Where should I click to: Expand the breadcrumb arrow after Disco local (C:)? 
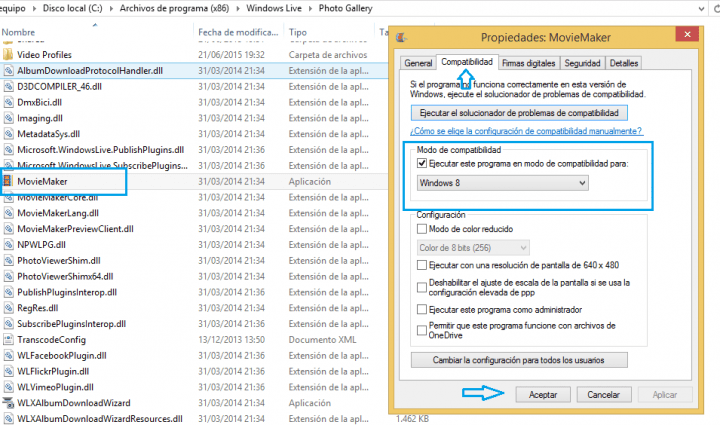pyautogui.click(x=111, y=8)
